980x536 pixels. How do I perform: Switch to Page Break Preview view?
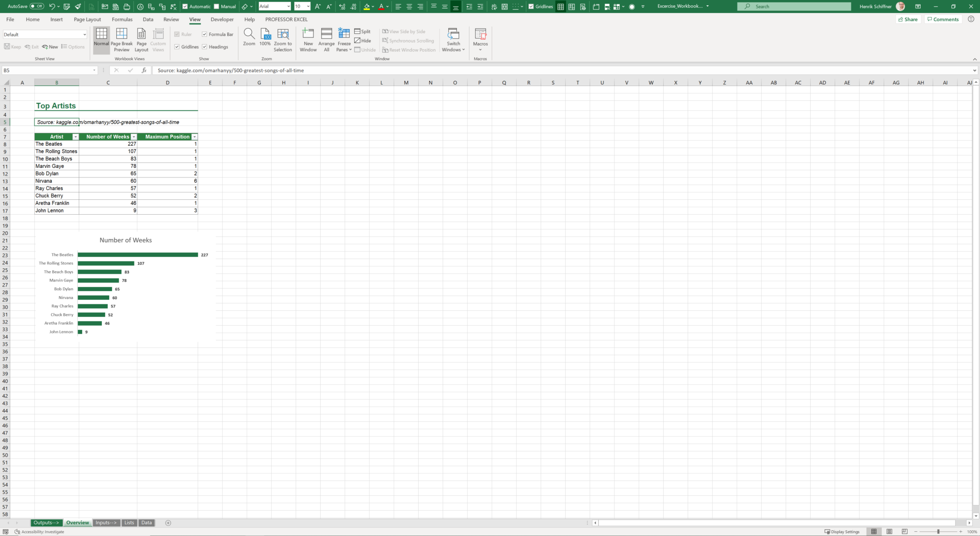122,40
